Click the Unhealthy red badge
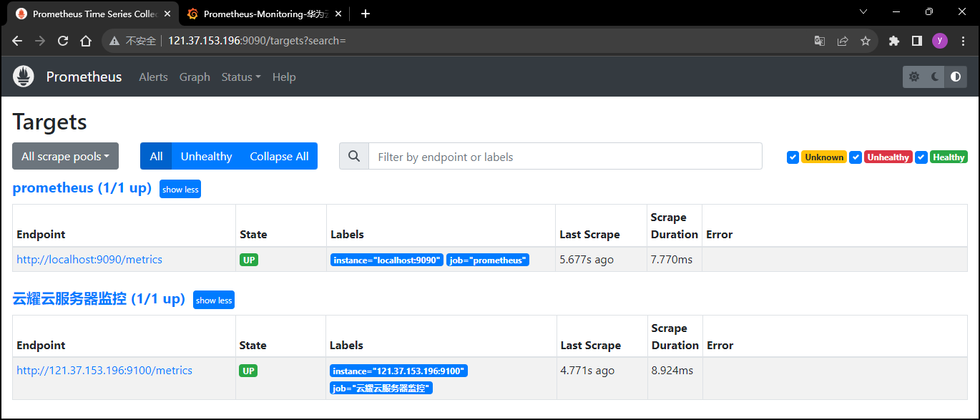Viewport: 980px width, 420px height. (888, 157)
